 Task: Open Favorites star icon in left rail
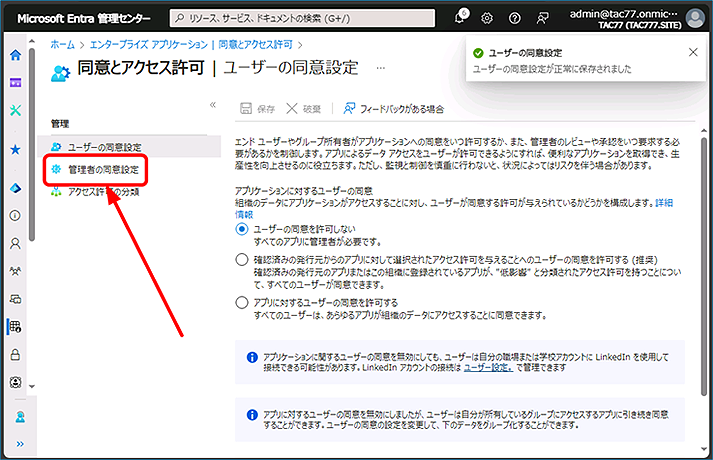(x=15, y=150)
